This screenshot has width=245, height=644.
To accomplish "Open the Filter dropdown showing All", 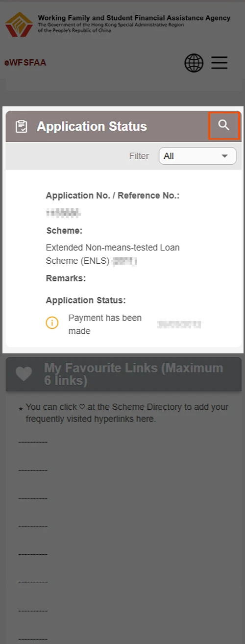I will click(x=197, y=156).
